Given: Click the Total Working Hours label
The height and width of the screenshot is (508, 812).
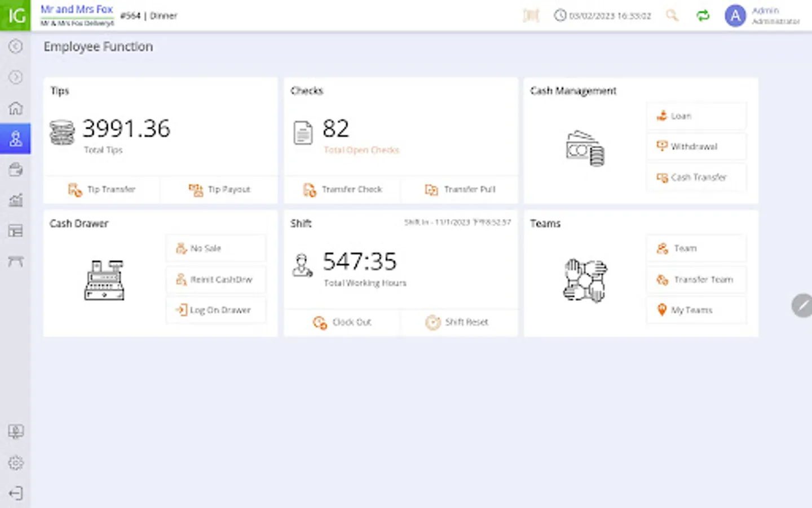Looking at the screenshot, I should pyautogui.click(x=365, y=283).
